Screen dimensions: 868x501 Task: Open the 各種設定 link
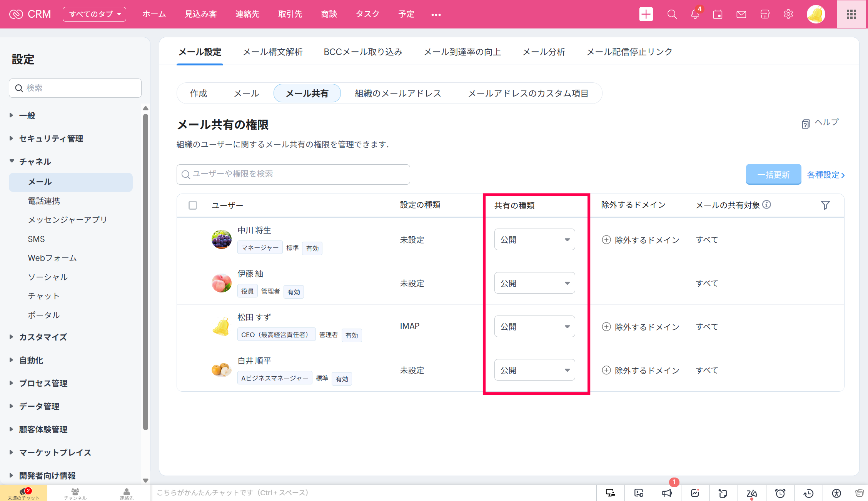826,175
